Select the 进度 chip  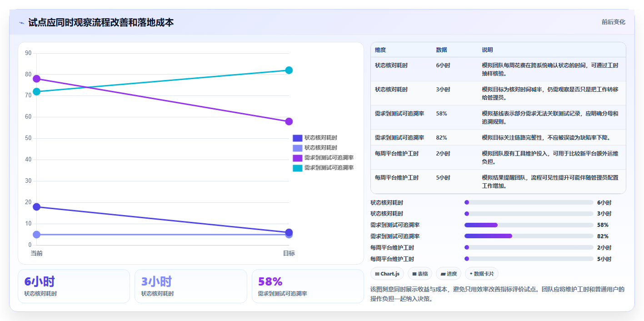coord(448,274)
